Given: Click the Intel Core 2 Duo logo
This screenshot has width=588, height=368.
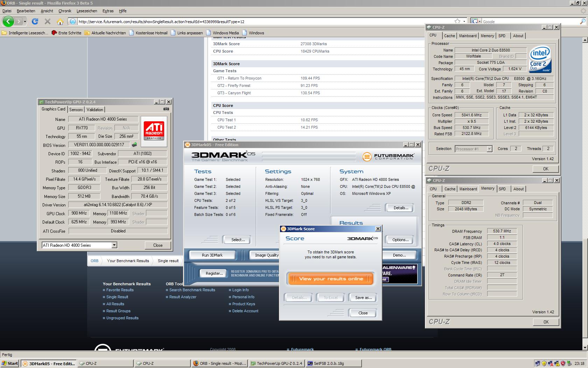Looking at the screenshot, I should [x=540, y=59].
